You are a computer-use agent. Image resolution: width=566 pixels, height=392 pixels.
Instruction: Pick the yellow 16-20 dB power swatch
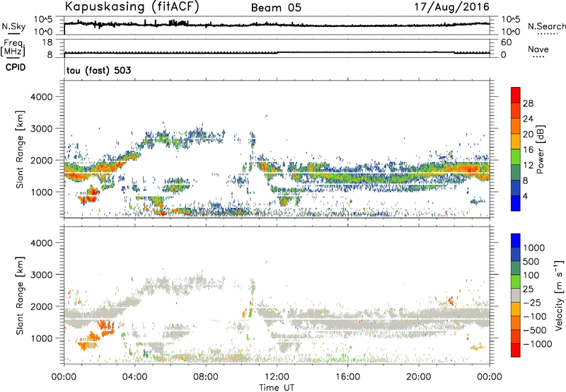(x=516, y=142)
